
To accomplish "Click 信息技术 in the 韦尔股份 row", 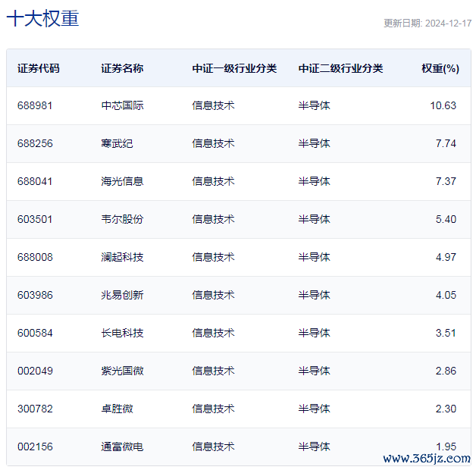I will click(213, 219).
